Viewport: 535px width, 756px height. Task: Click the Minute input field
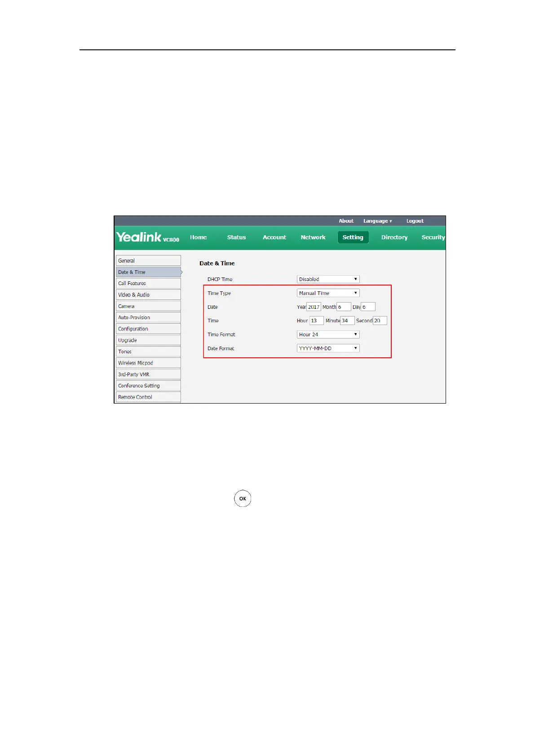[x=347, y=321]
